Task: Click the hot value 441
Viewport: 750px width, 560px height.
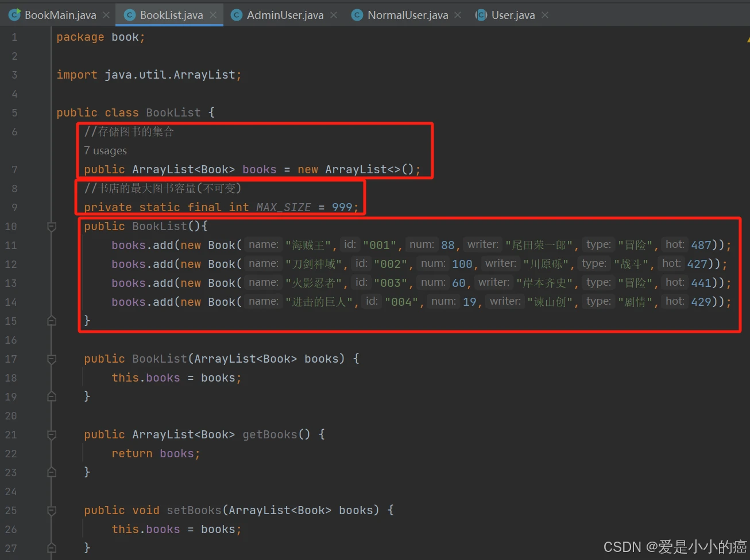Action: (701, 283)
